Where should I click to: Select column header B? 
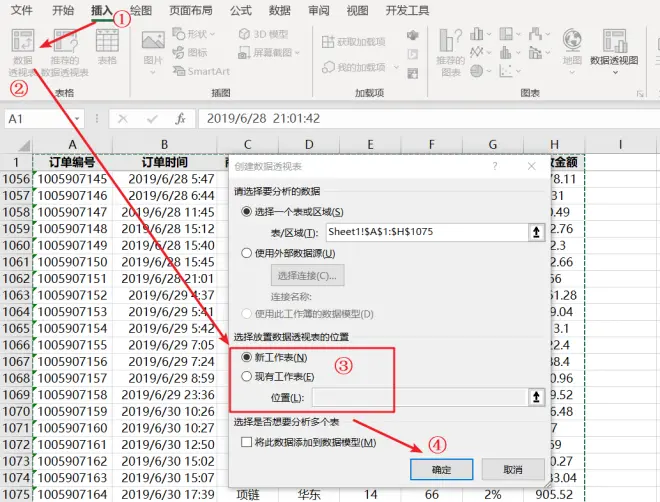(x=165, y=145)
